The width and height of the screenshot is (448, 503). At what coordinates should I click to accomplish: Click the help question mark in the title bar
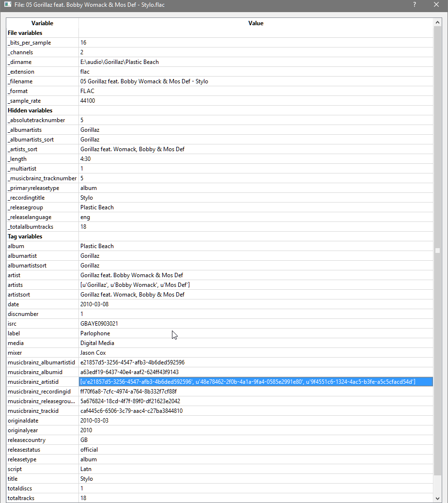tap(414, 4)
